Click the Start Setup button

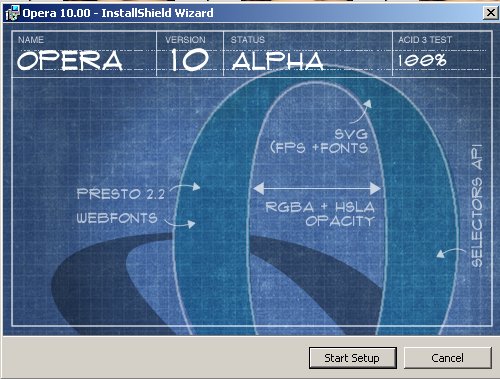353,358
